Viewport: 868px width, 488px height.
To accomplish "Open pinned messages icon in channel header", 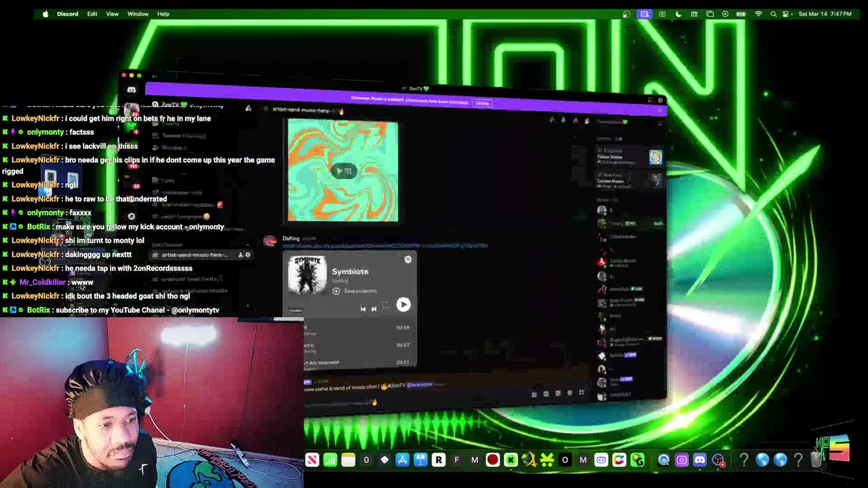I will (x=575, y=121).
